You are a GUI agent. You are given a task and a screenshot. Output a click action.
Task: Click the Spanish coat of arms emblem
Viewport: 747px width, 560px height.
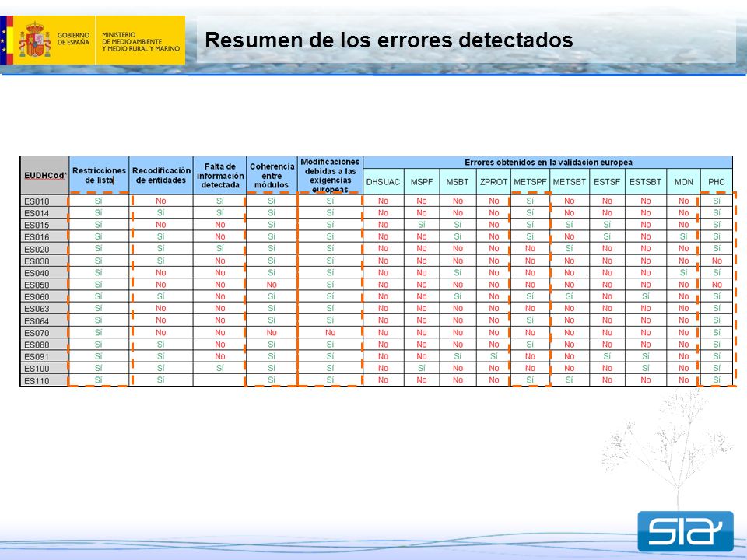point(35,40)
